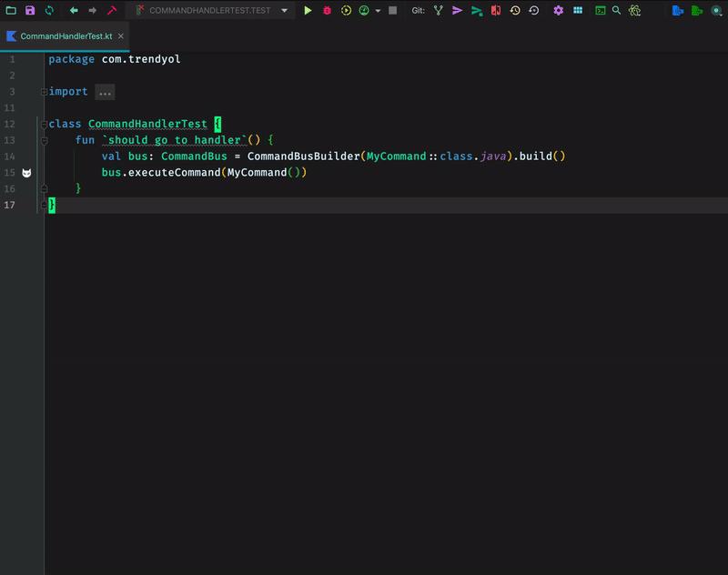Push commits using the push arrow icon
The image size is (728, 575).
[475, 12]
